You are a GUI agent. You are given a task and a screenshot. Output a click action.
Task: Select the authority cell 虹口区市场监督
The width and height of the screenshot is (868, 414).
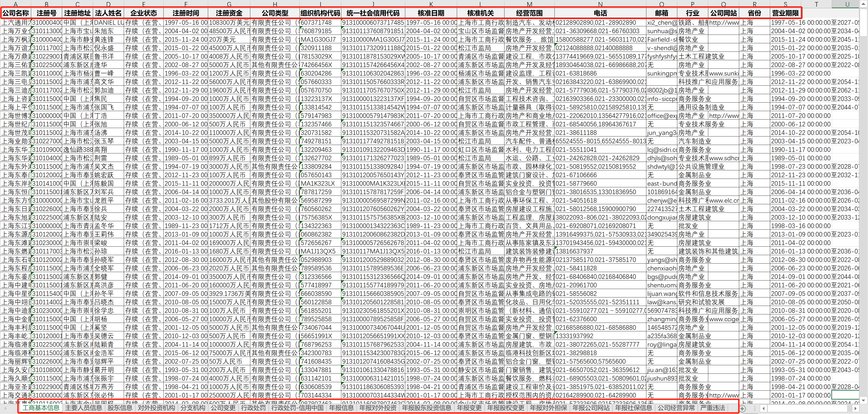pyautogui.click(x=480, y=150)
